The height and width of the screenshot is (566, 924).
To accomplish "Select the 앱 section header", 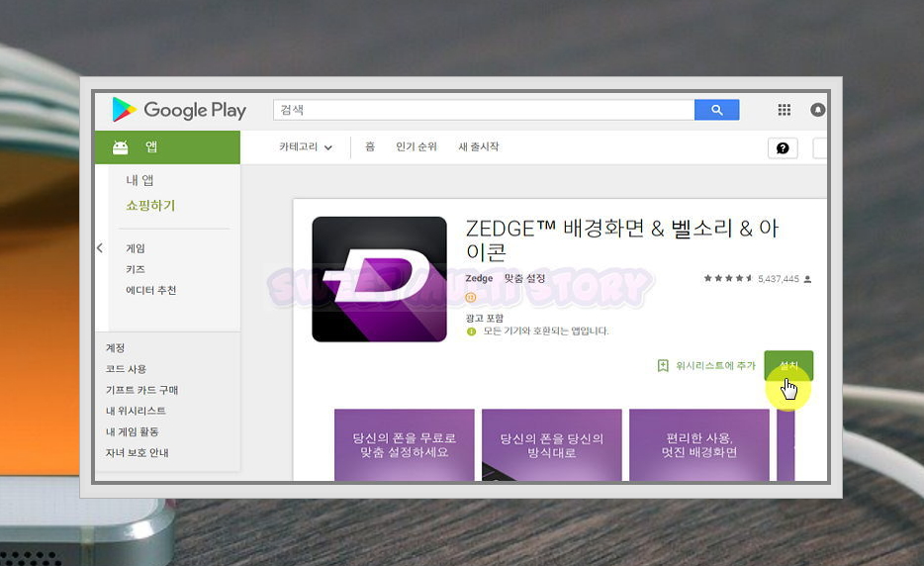I will pos(167,146).
